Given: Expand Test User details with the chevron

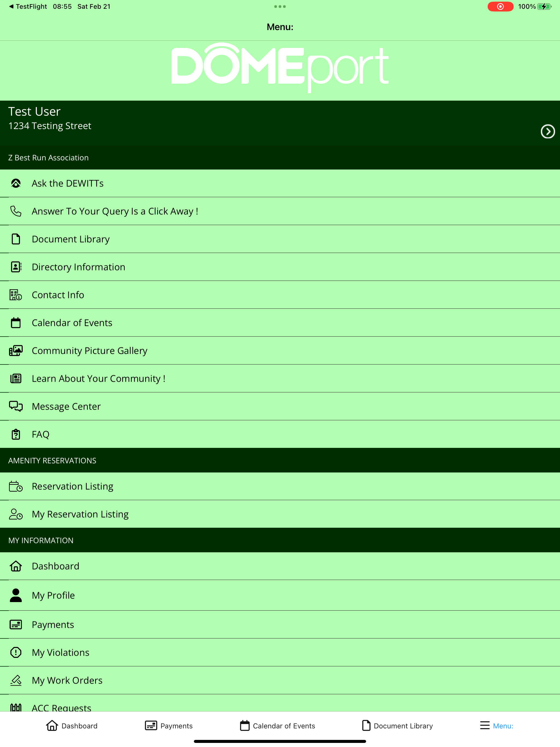Looking at the screenshot, I should 547,131.
